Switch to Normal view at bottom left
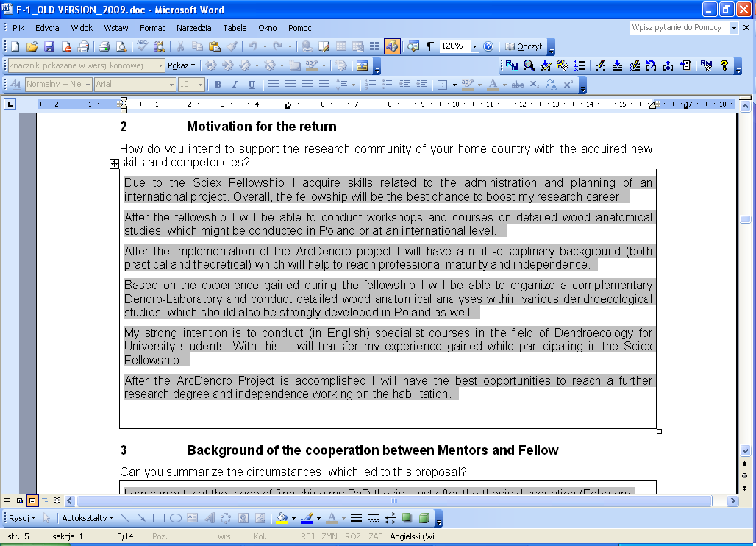Image resolution: width=756 pixels, height=546 pixels. pos(7,500)
